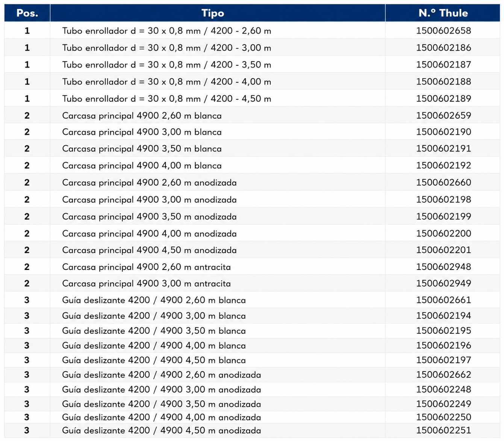Select part number 1500602248
The width and height of the screenshot is (504, 441).
pyautogui.click(x=443, y=389)
